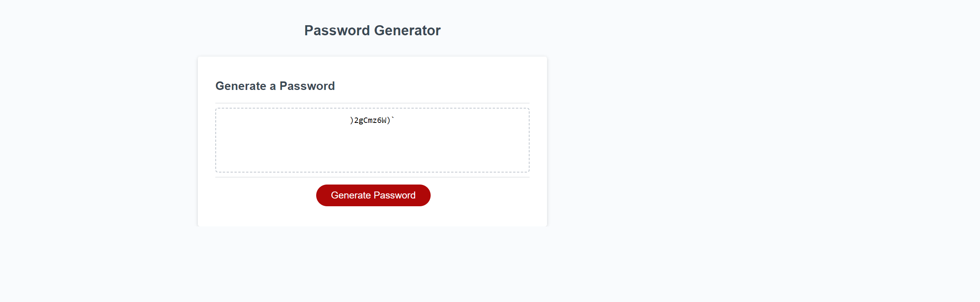Click the divider under Generate a Password
Viewport: 980px width, 302px height.
pyautogui.click(x=372, y=102)
